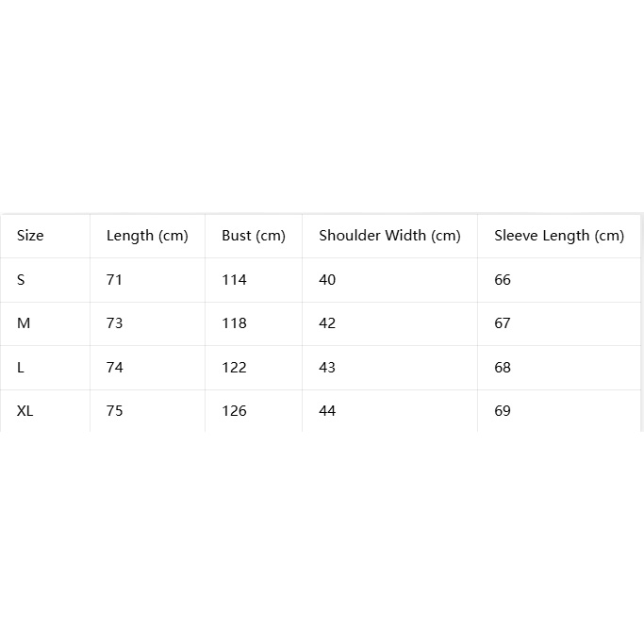644x644 pixels.
Task: Click bust value 122 in L row
Action: click(x=234, y=367)
